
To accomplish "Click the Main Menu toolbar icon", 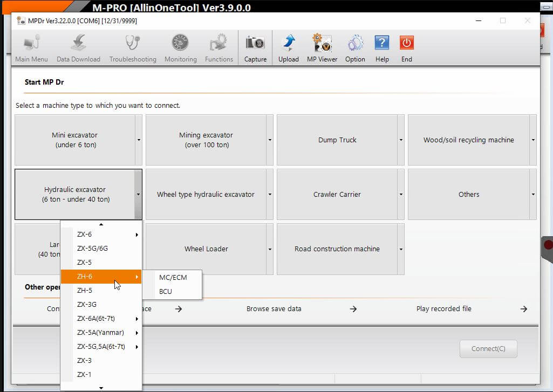I will 31,44.
